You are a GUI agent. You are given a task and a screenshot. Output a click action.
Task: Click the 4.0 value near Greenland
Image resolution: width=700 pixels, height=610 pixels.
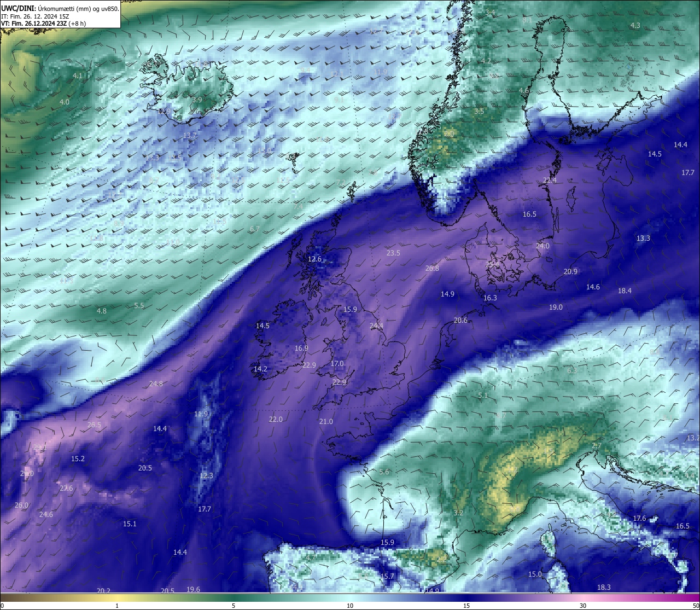65,102
